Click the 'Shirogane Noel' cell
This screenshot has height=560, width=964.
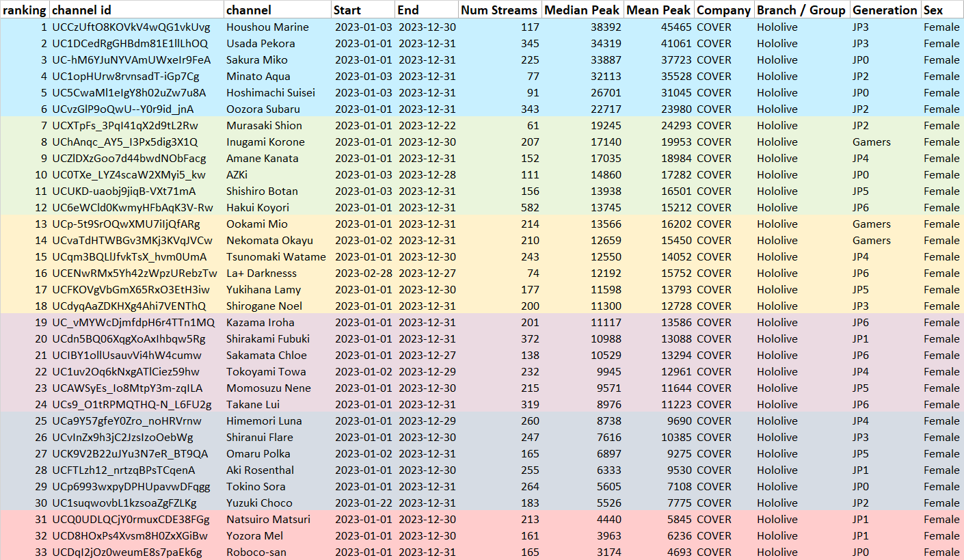pos(278,306)
